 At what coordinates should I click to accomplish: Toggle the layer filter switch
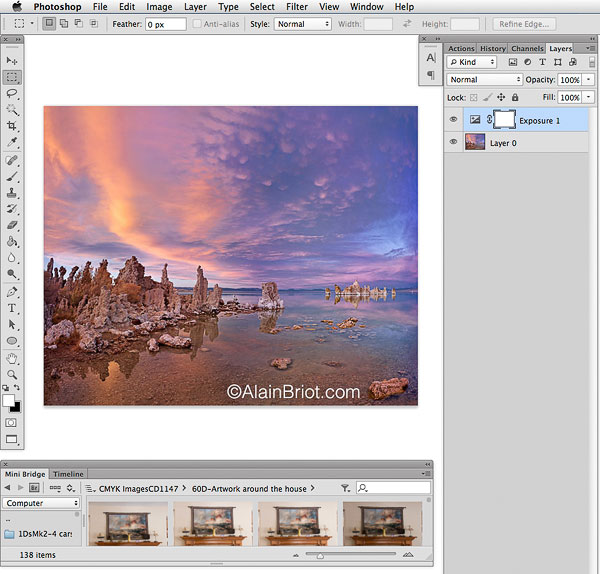[591, 62]
